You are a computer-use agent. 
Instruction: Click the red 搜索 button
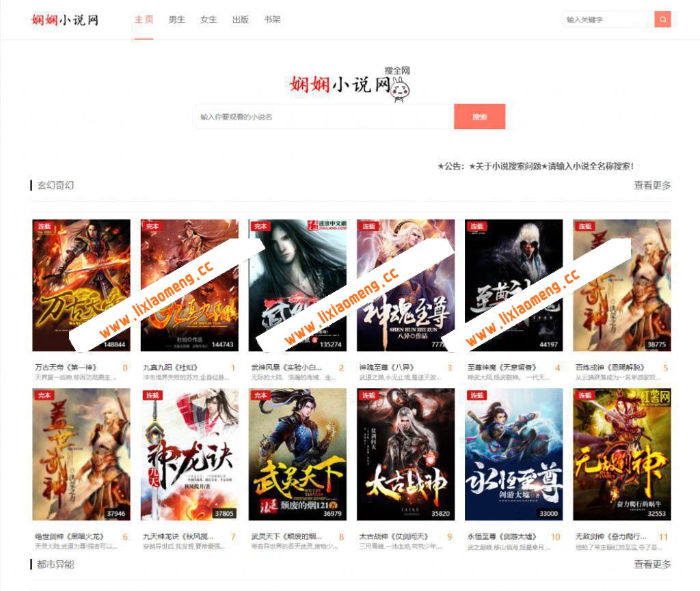tap(479, 117)
